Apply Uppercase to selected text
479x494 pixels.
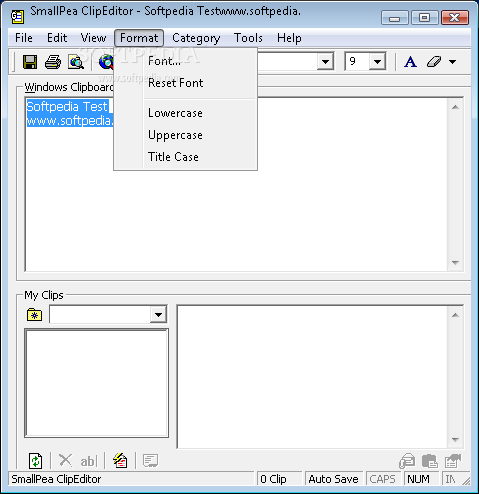point(186,135)
